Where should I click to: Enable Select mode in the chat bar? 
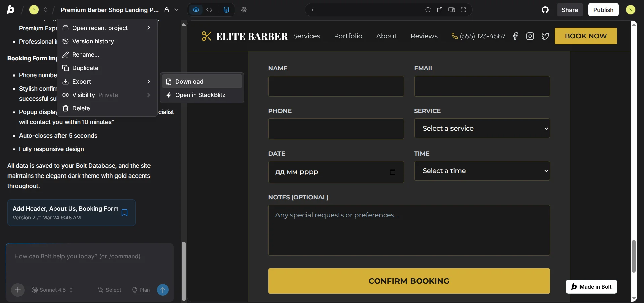coord(109,290)
